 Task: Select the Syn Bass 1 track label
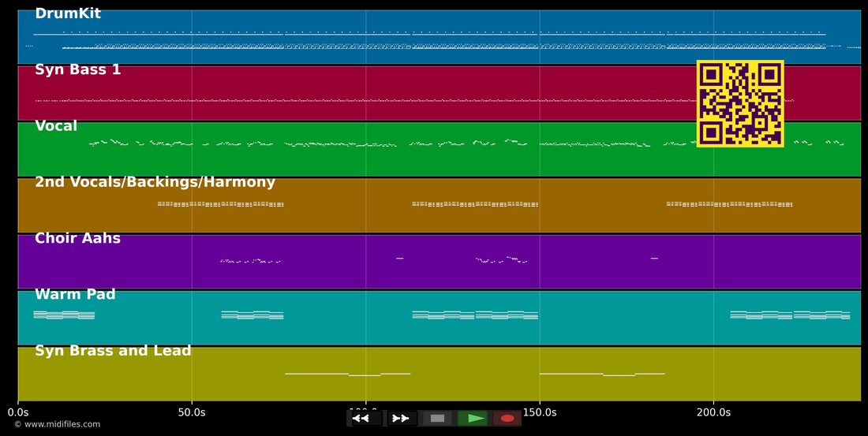click(77, 69)
